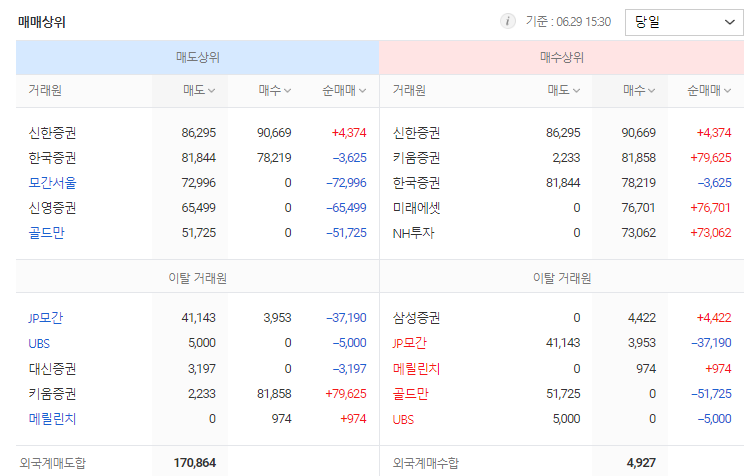Click the -65,499 net value

click(x=346, y=208)
